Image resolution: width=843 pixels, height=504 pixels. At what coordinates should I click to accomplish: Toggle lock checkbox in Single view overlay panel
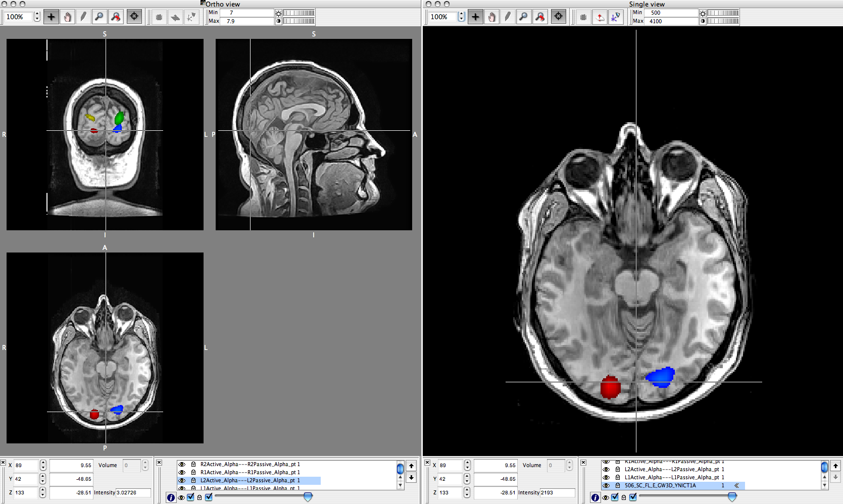(633, 497)
